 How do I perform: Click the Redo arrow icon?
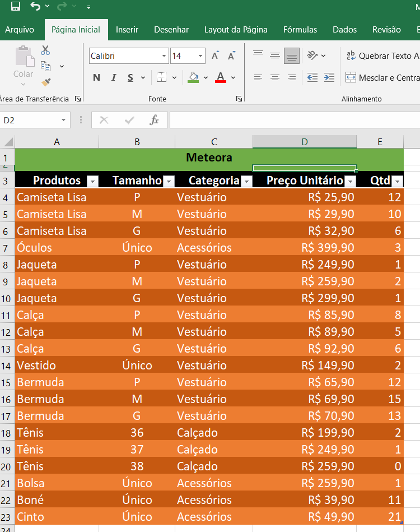(62, 6)
